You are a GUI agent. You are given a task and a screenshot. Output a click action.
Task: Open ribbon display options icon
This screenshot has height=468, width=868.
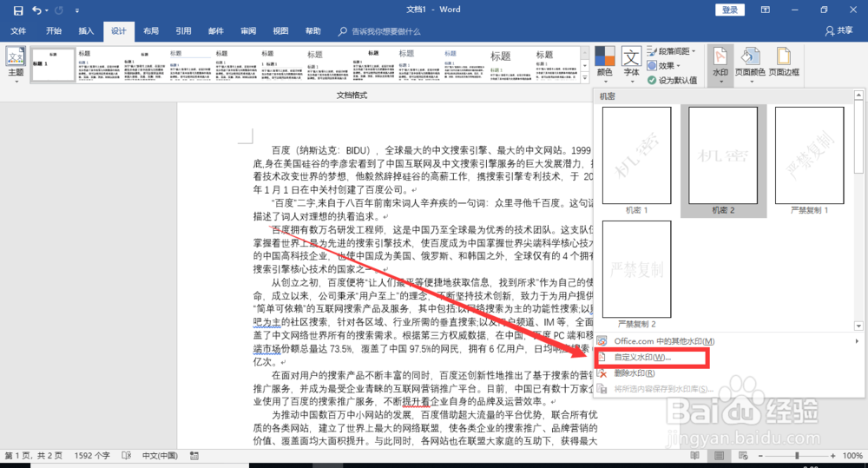[766, 10]
